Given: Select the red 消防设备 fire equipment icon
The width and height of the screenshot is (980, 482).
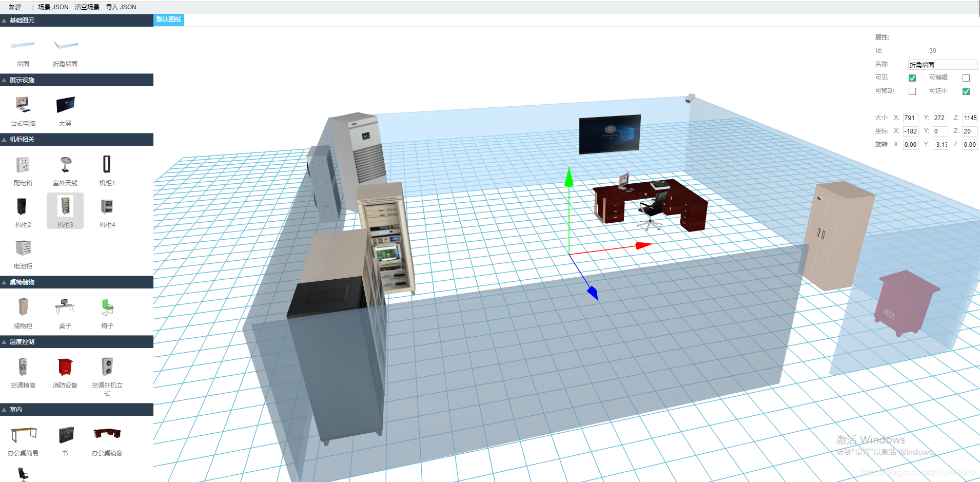Looking at the screenshot, I should 65,367.
